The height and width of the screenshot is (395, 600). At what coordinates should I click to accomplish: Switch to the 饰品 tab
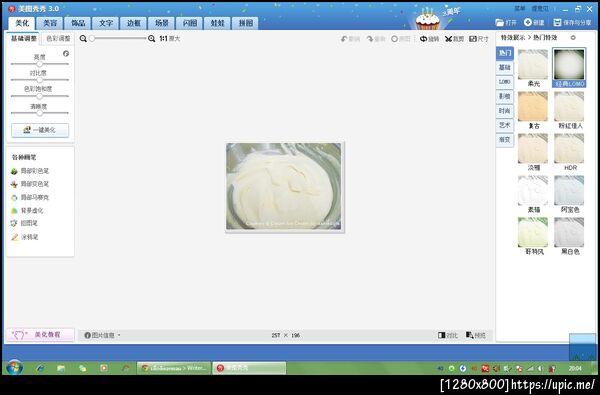point(78,23)
